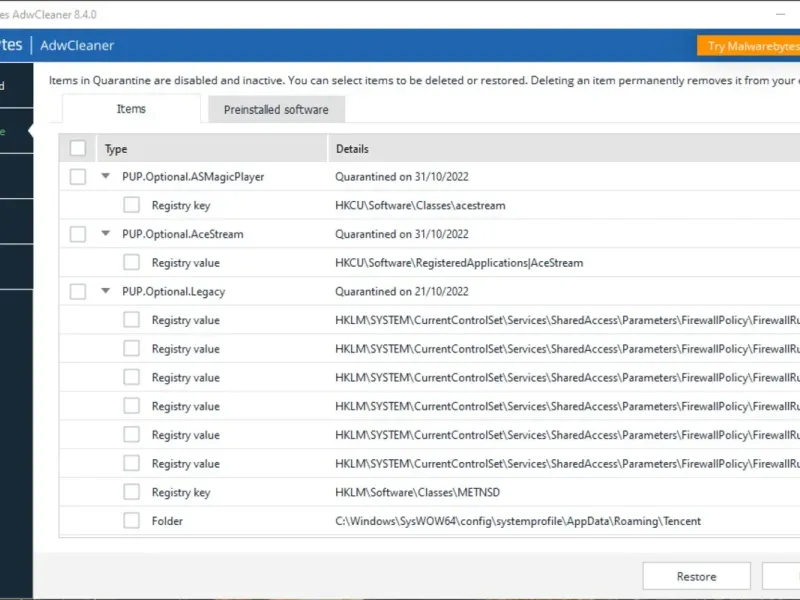Check the PUP.Optional.ASMagicPlayer group checkbox
The height and width of the screenshot is (600, 800).
coord(78,177)
